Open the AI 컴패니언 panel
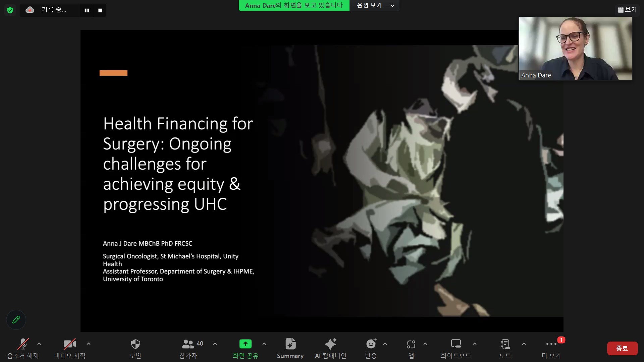Screen dimensions: 644x362 (x=330, y=349)
